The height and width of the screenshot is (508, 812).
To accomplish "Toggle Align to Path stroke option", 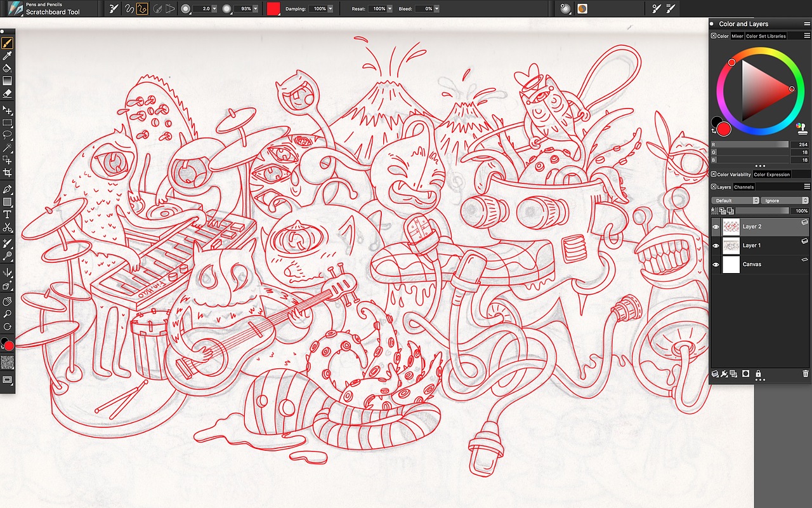I will (x=157, y=9).
